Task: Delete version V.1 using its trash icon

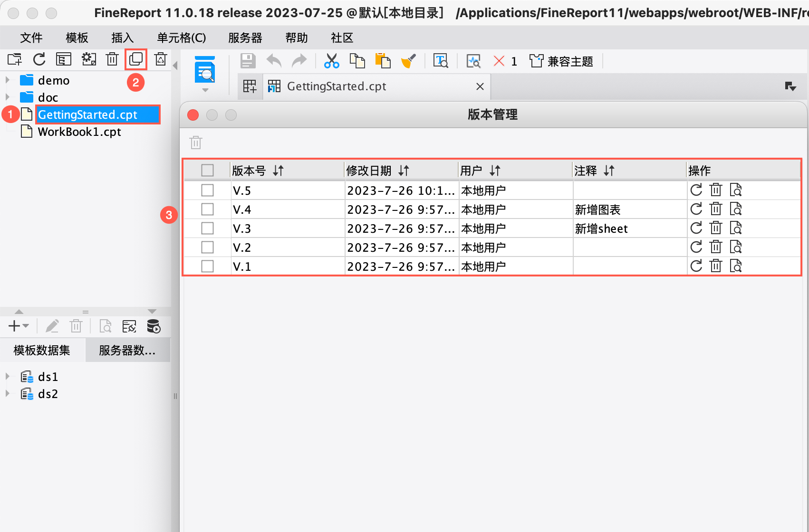Action: pyautogui.click(x=716, y=266)
